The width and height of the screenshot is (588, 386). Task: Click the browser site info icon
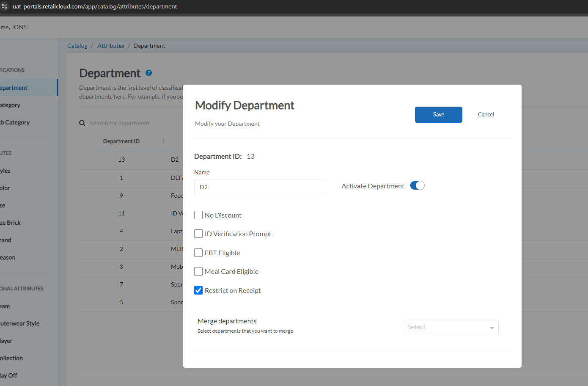pos(4,6)
